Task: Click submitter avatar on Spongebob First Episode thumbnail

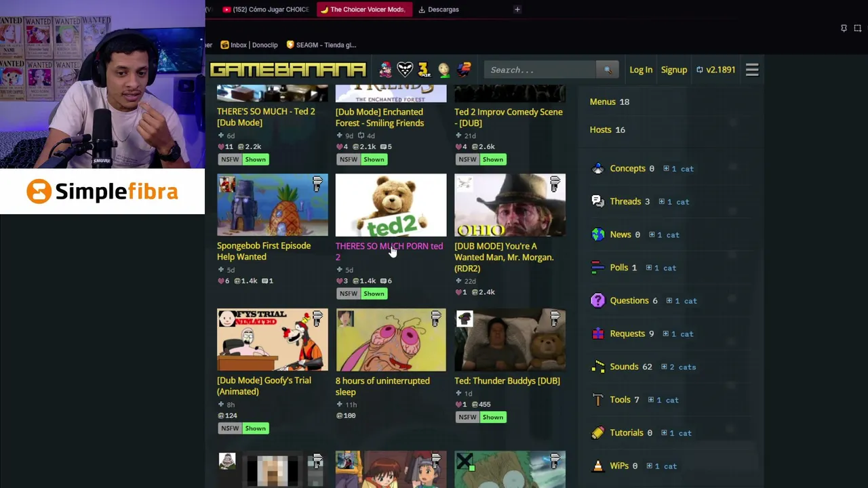Action: pyautogui.click(x=227, y=184)
